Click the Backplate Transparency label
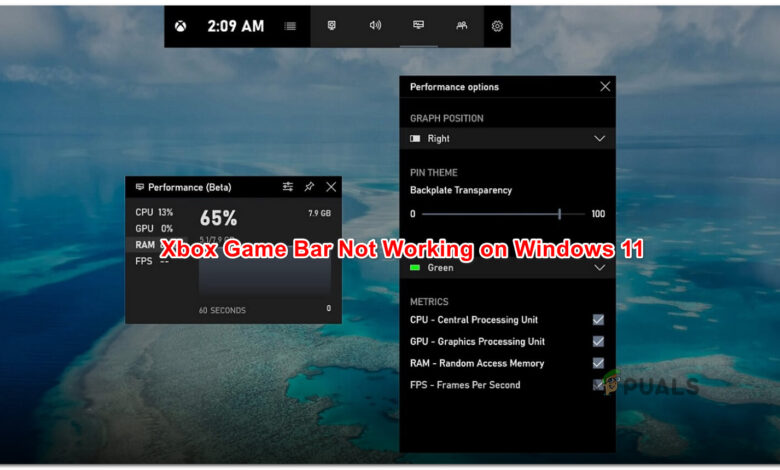The image size is (780, 470). (461, 190)
